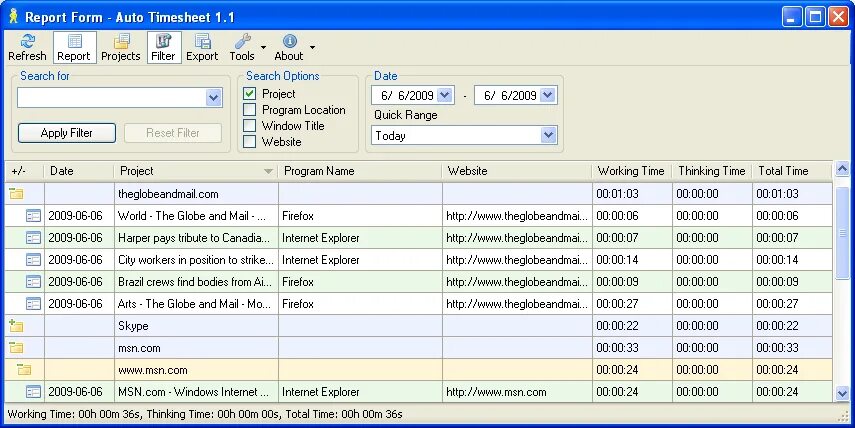The image size is (855, 428).
Task: Minimize the Report Form window
Action: pos(792,17)
